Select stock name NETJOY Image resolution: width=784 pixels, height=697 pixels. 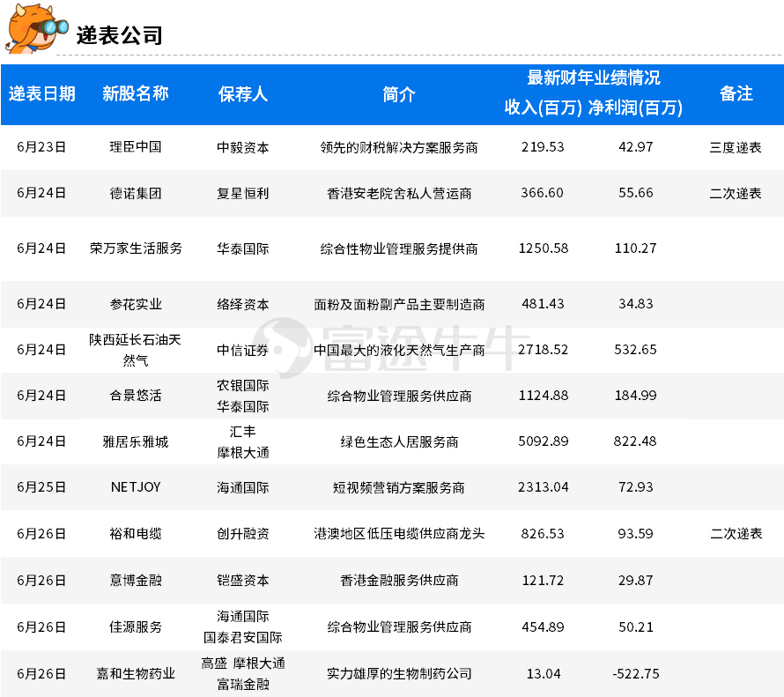tap(136, 487)
